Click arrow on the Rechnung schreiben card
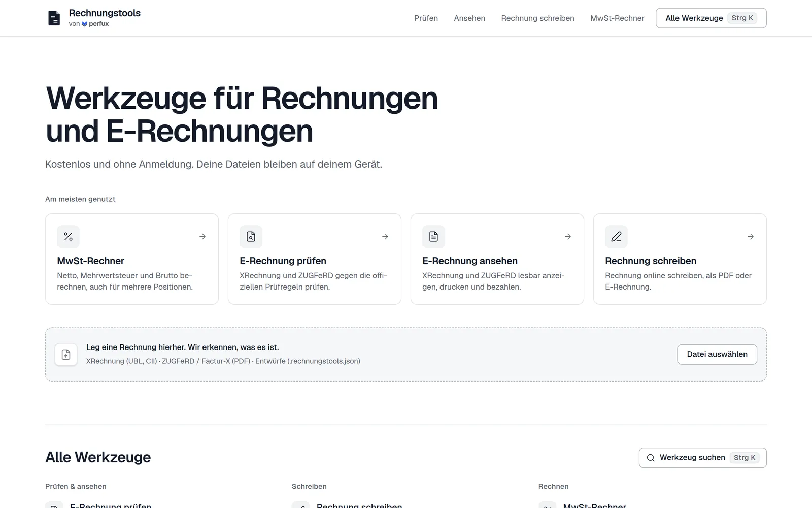This screenshot has height=508, width=812. pyautogui.click(x=751, y=236)
